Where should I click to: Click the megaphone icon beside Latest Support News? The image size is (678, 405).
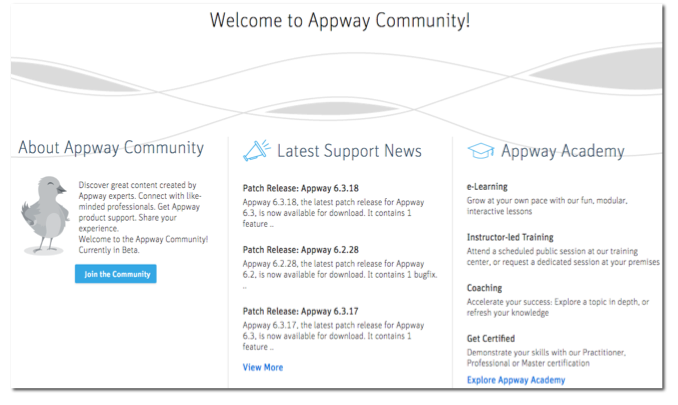tap(256, 150)
